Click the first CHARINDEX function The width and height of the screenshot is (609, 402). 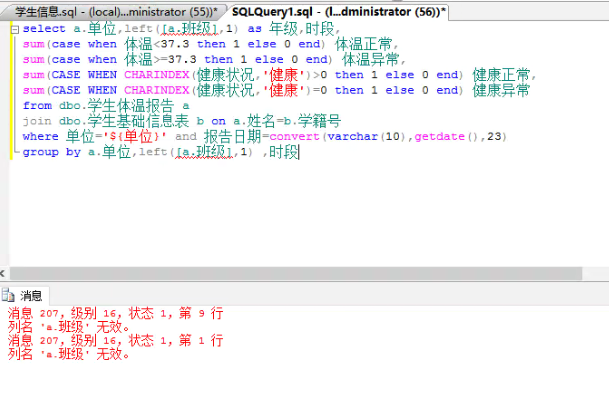pyautogui.click(x=157, y=75)
